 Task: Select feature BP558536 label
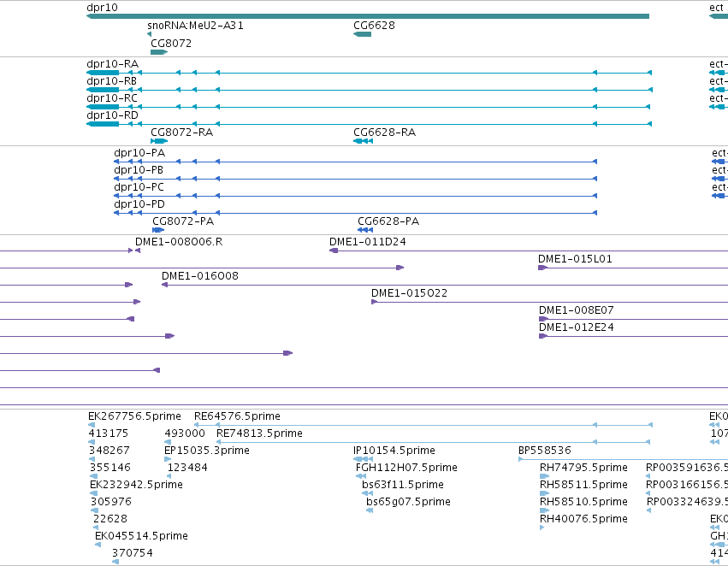[545, 451]
